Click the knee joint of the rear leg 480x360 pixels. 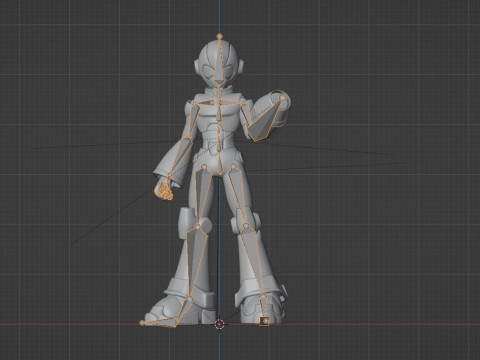[x=246, y=226]
